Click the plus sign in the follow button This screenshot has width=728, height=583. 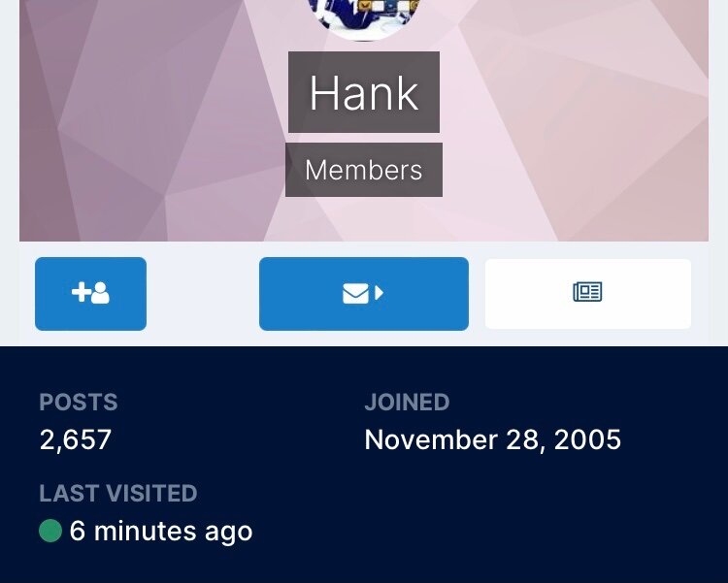coord(81,292)
